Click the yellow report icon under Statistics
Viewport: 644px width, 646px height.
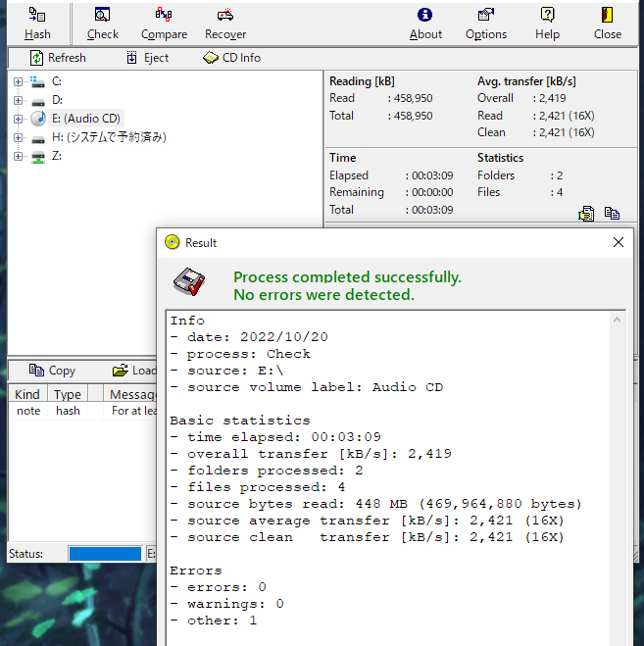coord(586,213)
